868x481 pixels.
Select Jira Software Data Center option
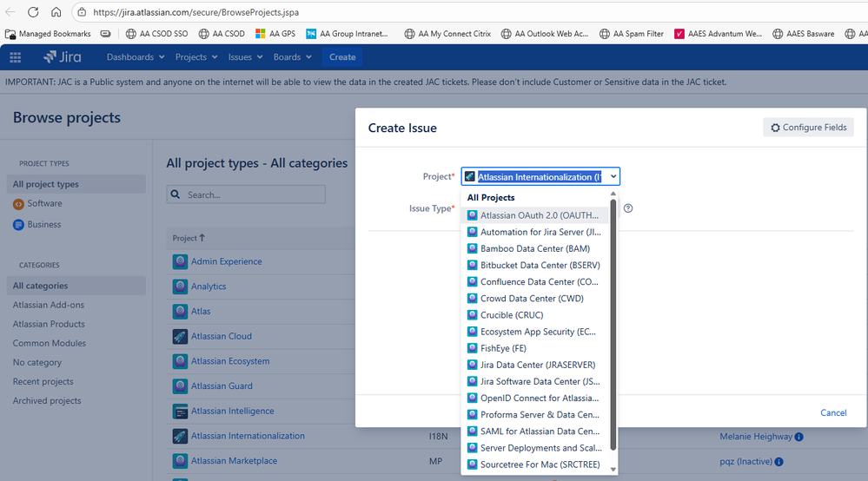click(534, 381)
